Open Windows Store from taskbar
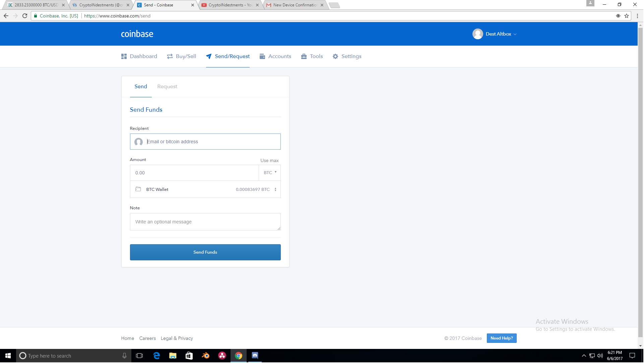 click(x=189, y=356)
